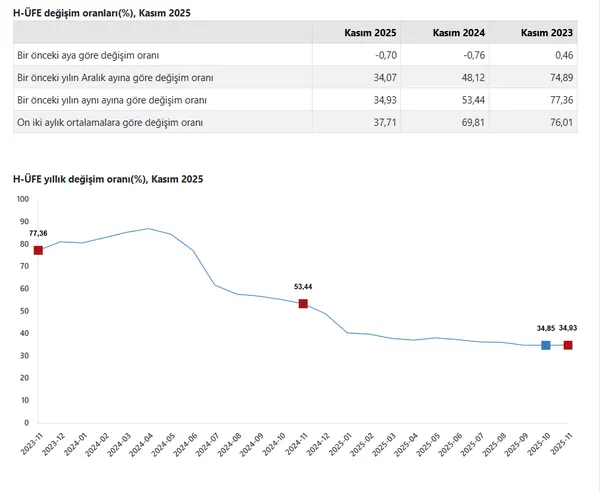The width and height of the screenshot is (600, 491).
Task: Click the 37,71 table cell
Action: (383, 122)
